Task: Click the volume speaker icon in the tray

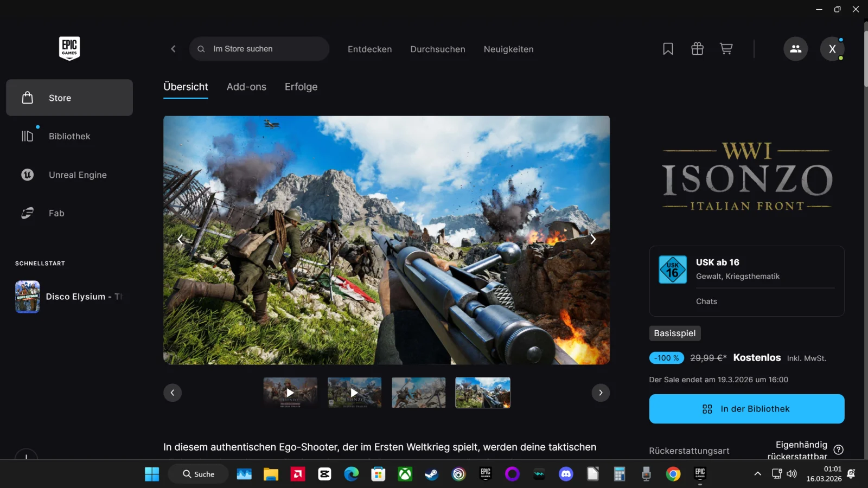Action: 792,474
